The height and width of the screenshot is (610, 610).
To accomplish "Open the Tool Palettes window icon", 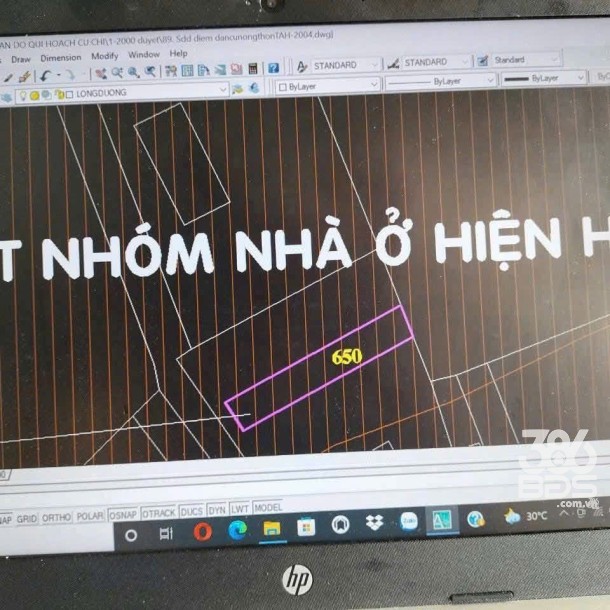I will [204, 70].
